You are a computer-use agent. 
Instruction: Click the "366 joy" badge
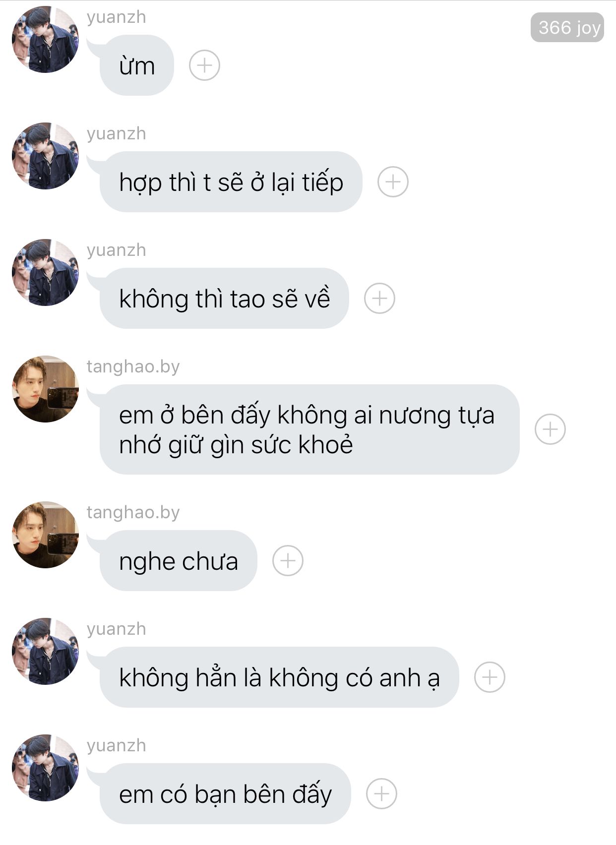pos(567,27)
